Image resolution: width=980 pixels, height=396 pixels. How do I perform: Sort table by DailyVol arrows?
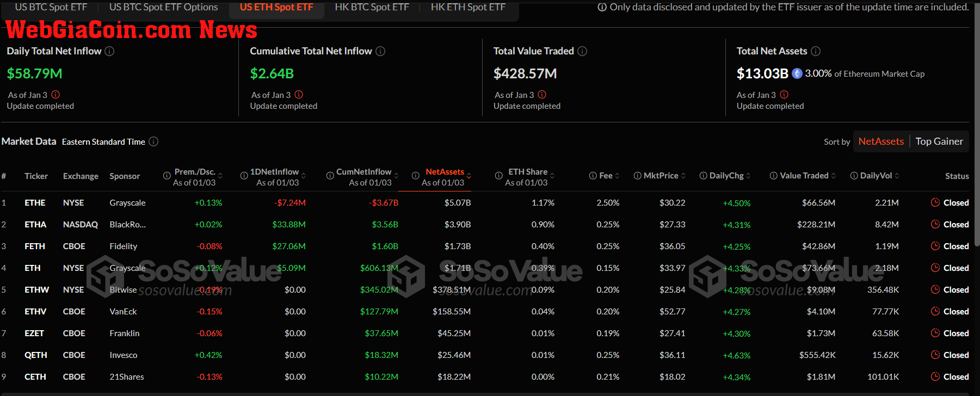(x=897, y=176)
